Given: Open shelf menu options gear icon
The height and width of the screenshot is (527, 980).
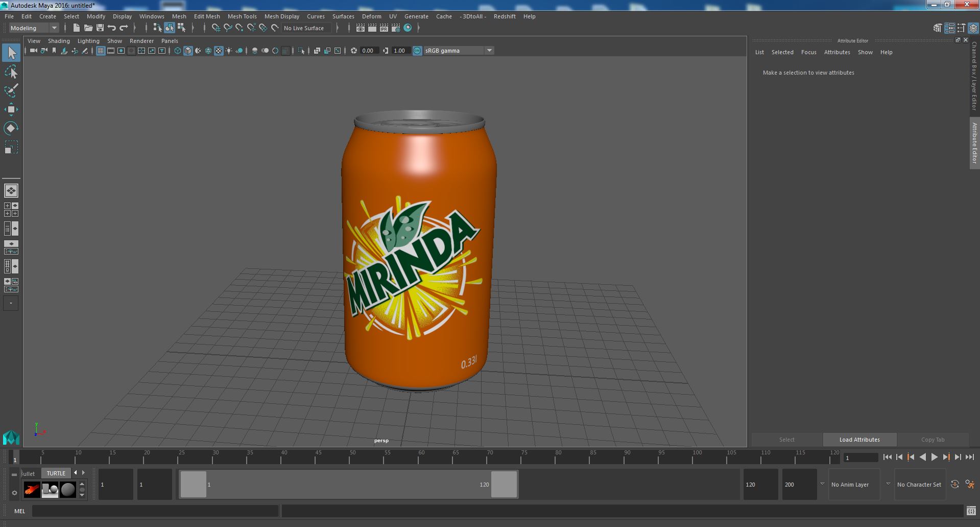Looking at the screenshot, I should tap(14, 493).
